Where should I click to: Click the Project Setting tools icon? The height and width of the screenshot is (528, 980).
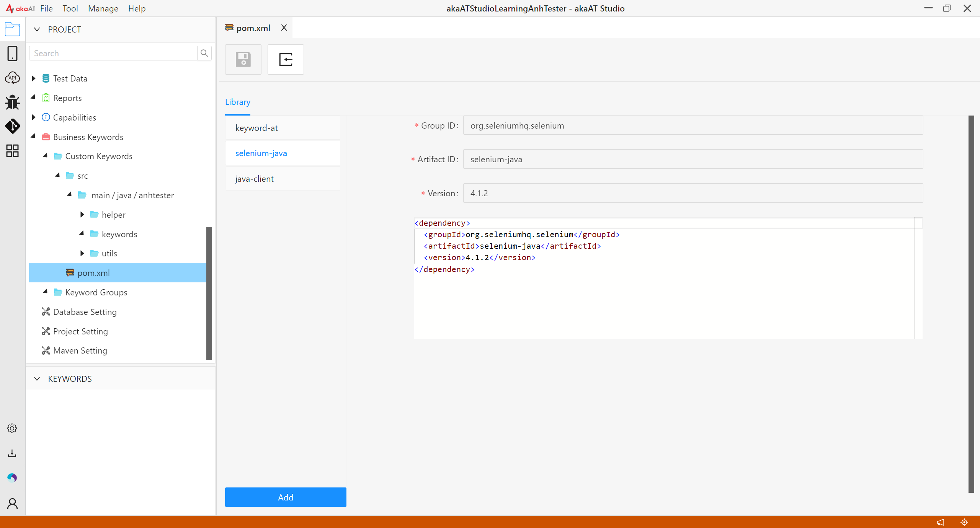point(46,331)
